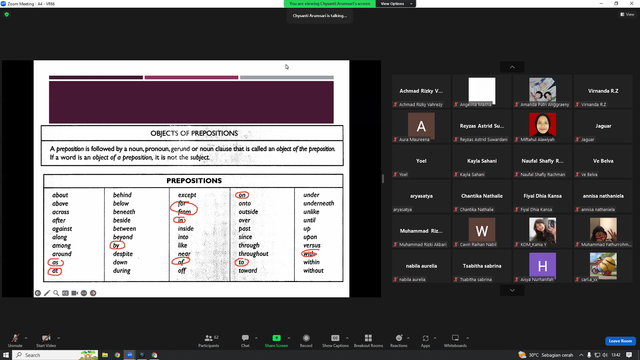
Task: Open File Explorer from the taskbar
Action: pos(105,355)
